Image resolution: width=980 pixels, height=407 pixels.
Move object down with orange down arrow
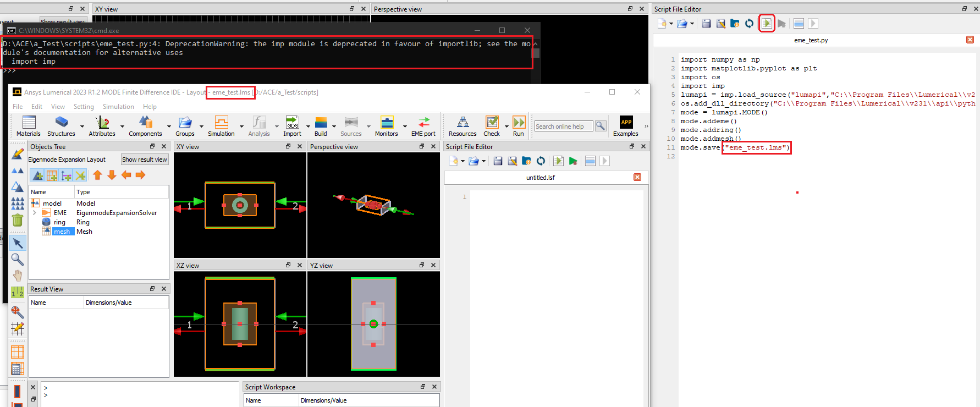(112, 175)
